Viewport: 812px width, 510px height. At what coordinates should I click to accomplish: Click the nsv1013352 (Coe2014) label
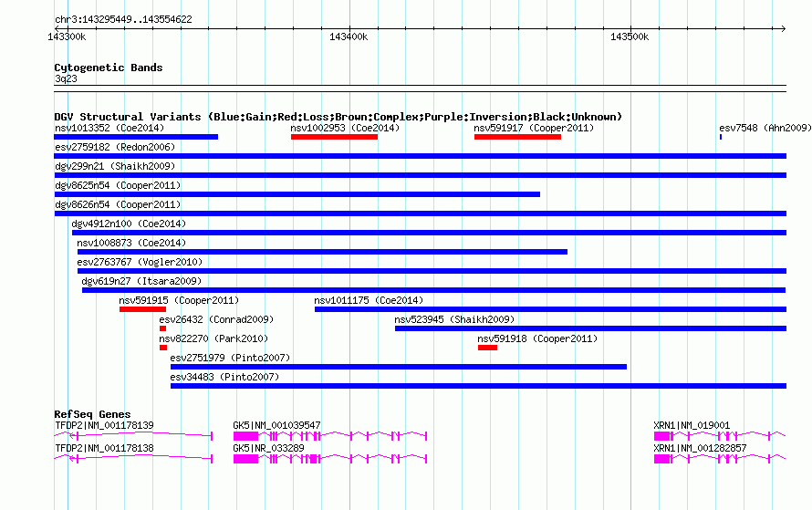coord(109,128)
